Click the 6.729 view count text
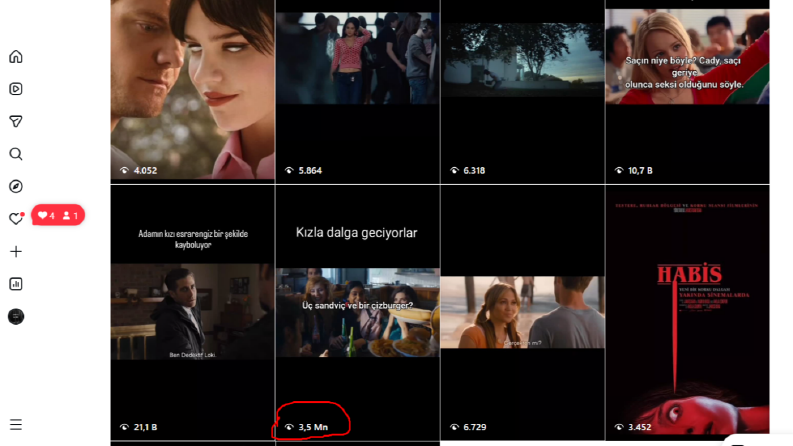The height and width of the screenshot is (446, 793). point(475,427)
